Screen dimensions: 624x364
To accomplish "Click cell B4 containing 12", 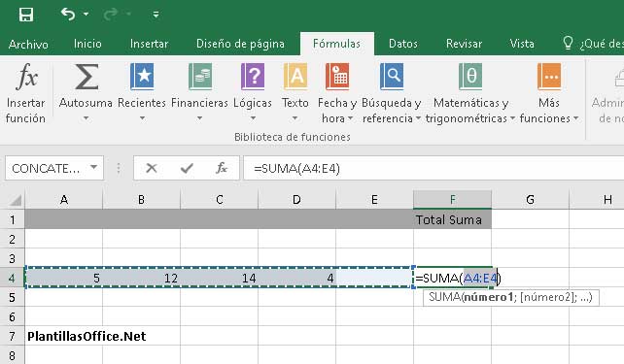I will [x=141, y=278].
